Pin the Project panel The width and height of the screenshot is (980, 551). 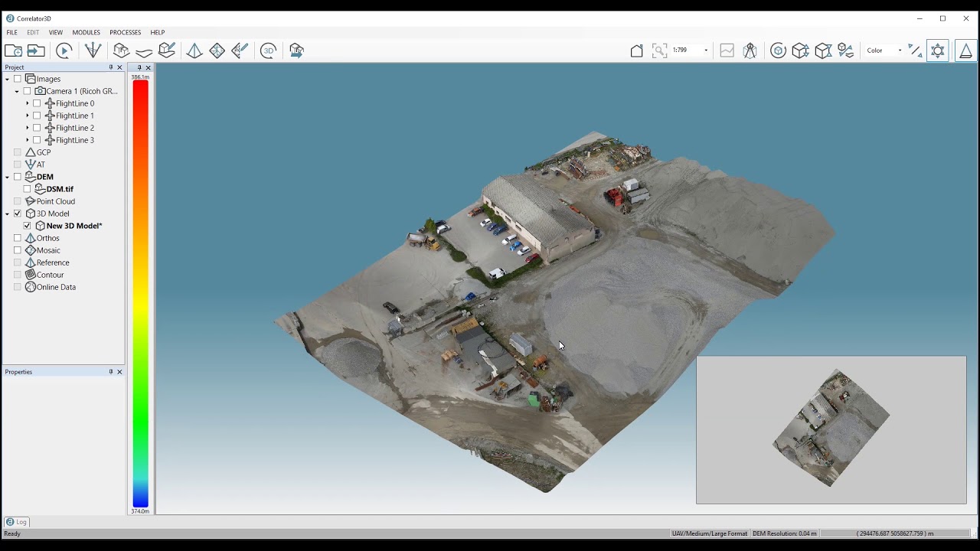tap(110, 67)
